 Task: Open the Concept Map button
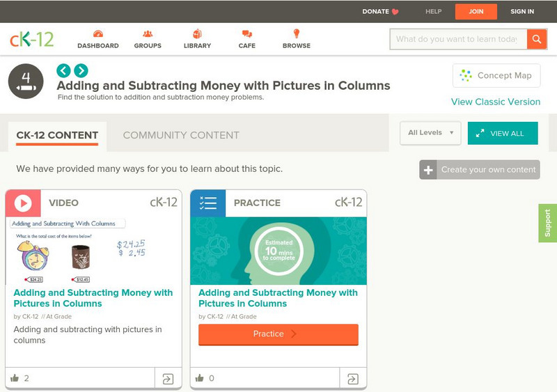click(496, 75)
